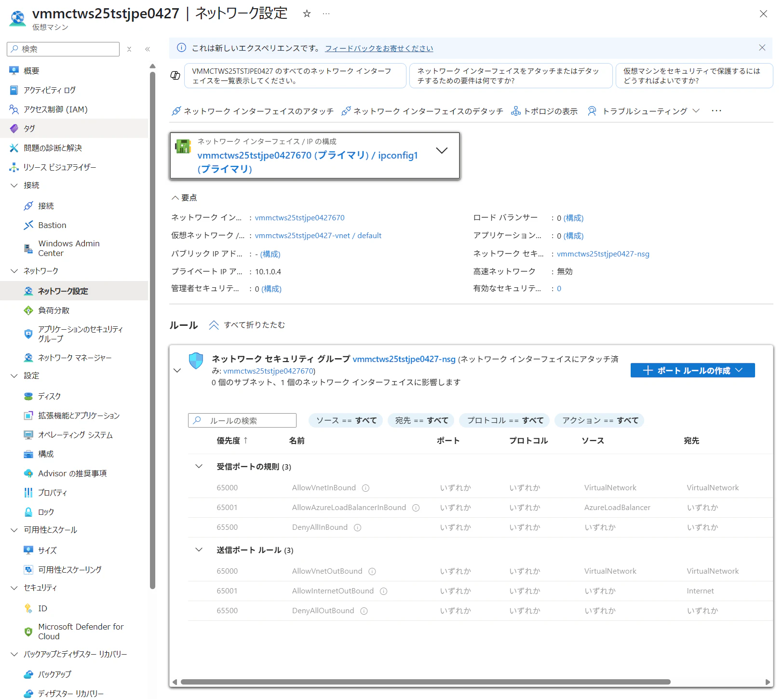Collapse the network security group panel chevron
Image resolution: width=784 pixels, height=699 pixels.
[177, 371]
